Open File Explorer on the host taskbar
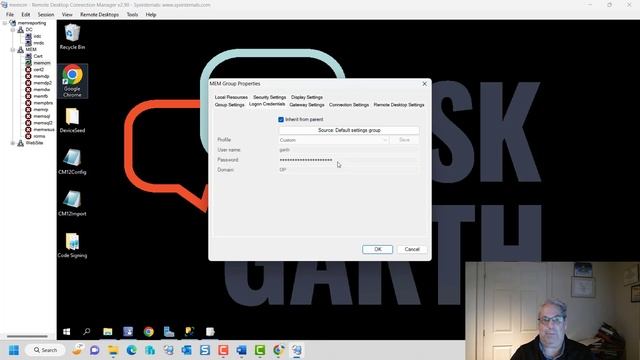The height and width of the screenshot is (360, 640). click(113, 350)
